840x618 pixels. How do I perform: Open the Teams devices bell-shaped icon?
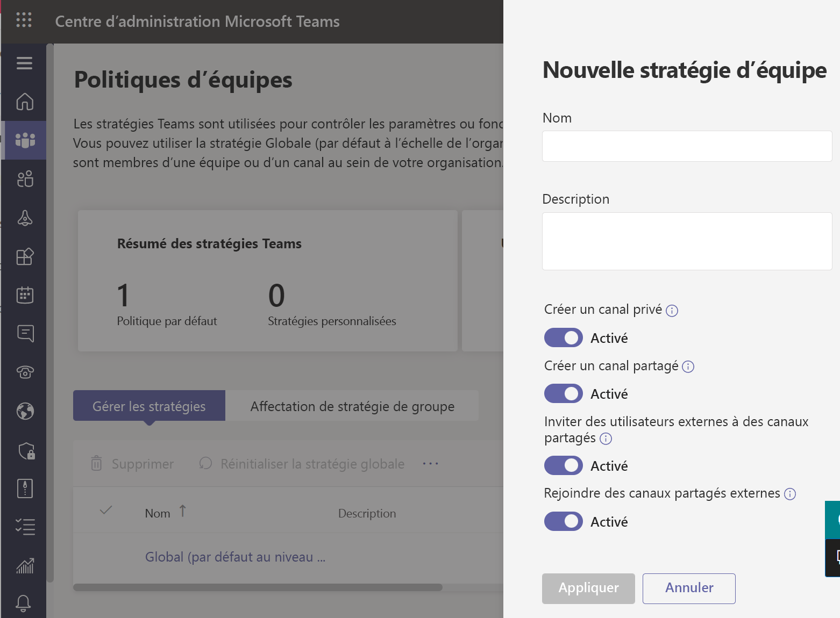25,218
